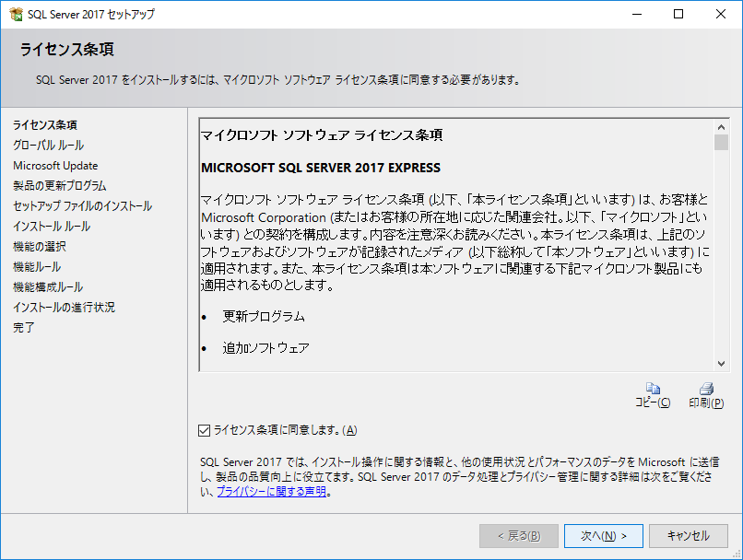
Task: Select 機能ルール step in sidebar
Action: click(x=37, y=267)
